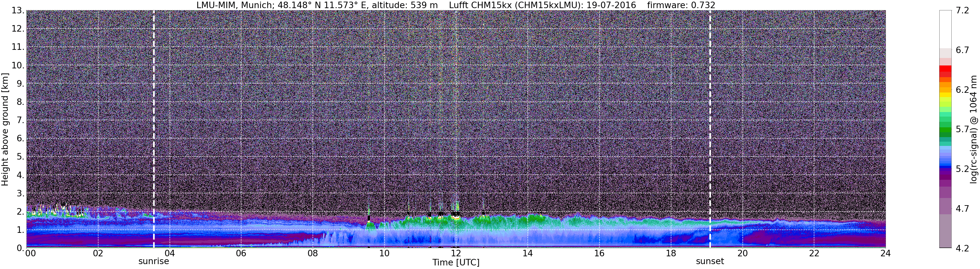Click the '5.' height axis tick label

[21, 156]
